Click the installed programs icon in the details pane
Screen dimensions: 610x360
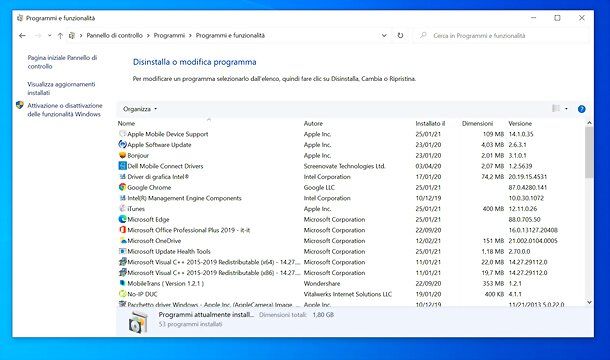[138, 322]
